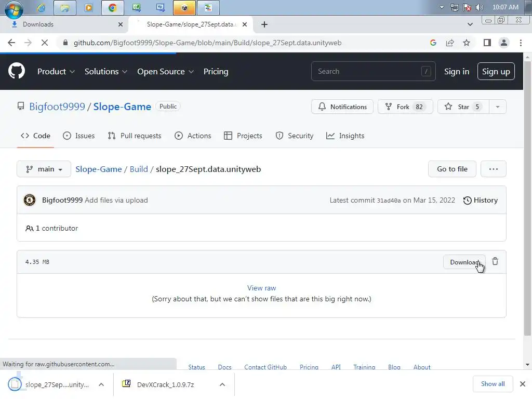532x399 pixels.
Task: Expand the Open Source menu
Action: pyautogui.click(x=165, y=71)
